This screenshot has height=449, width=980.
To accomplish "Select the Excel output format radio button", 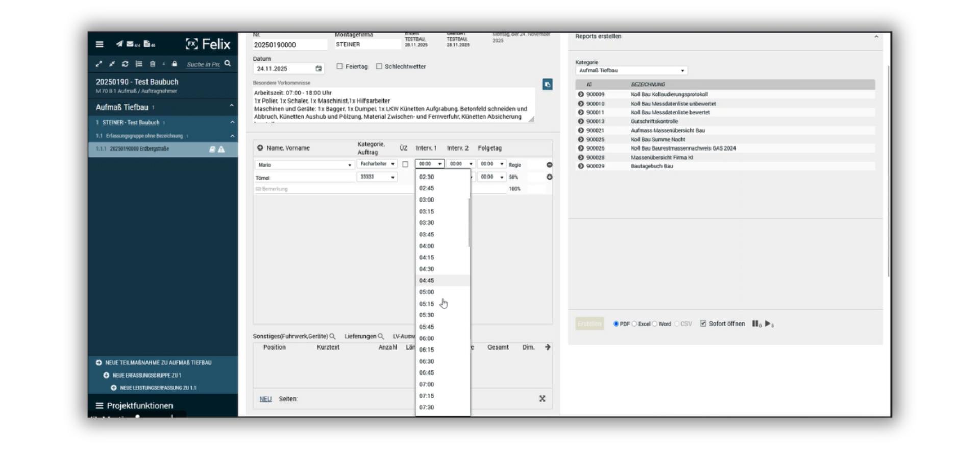I will point(634,324).
